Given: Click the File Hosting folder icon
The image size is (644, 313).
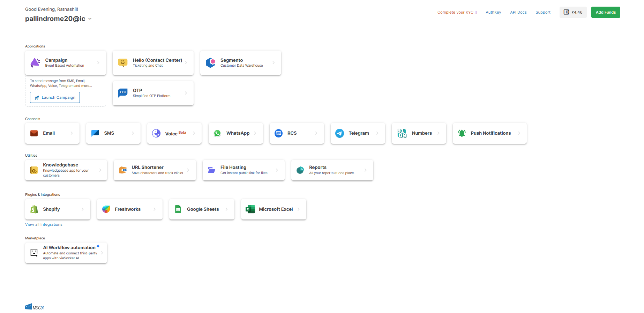Looking at the screenshot, I should 211,170.
